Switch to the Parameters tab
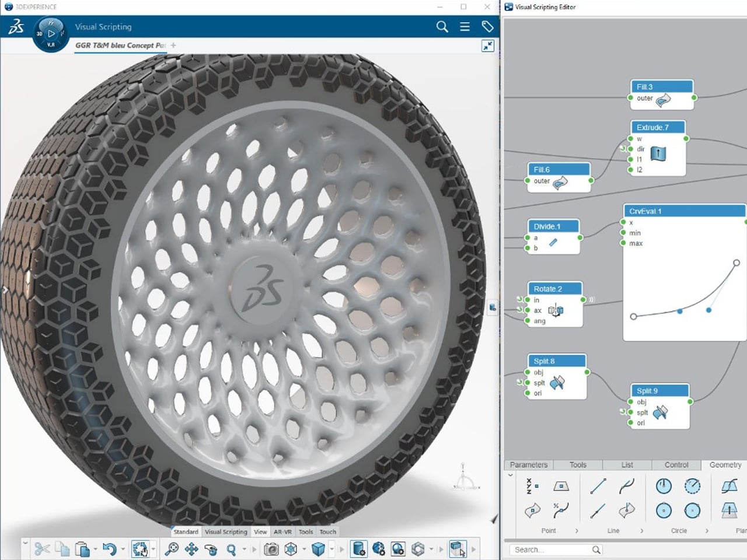This screenshot has height=560, width=747. (529, 465)
